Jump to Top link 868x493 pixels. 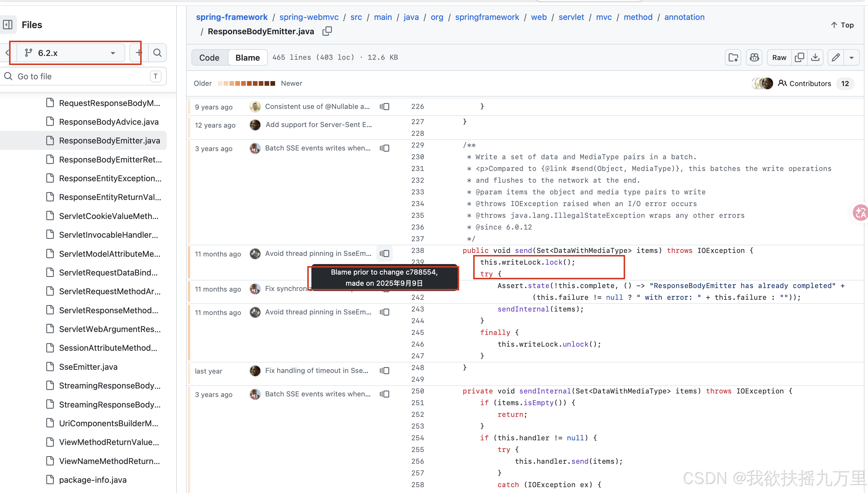842,25
